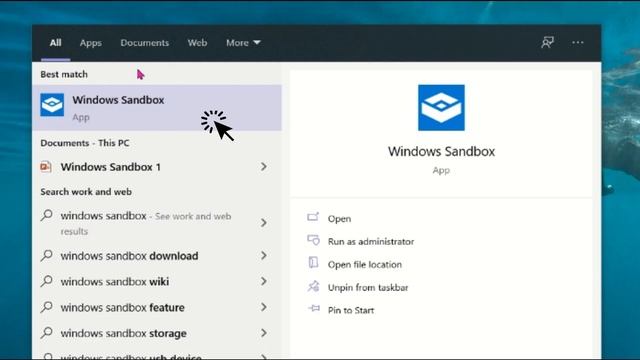This screenshot has width=640, height=360.
Task: Expand the windows sandbox feature chevron
Action: tap(264, 307)
